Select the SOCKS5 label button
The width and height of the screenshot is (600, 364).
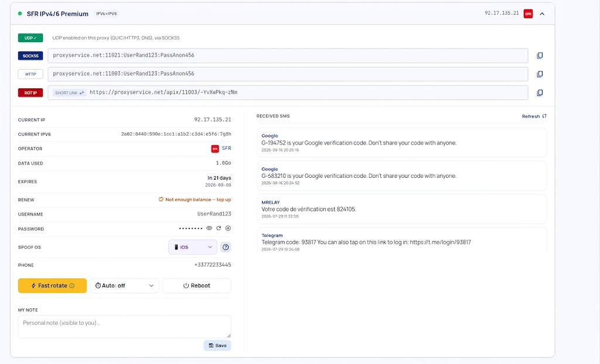(x=30, y=56)
